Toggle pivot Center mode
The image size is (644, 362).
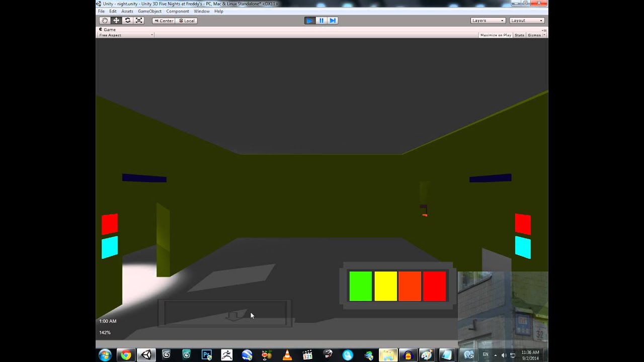tap(164, 21)
